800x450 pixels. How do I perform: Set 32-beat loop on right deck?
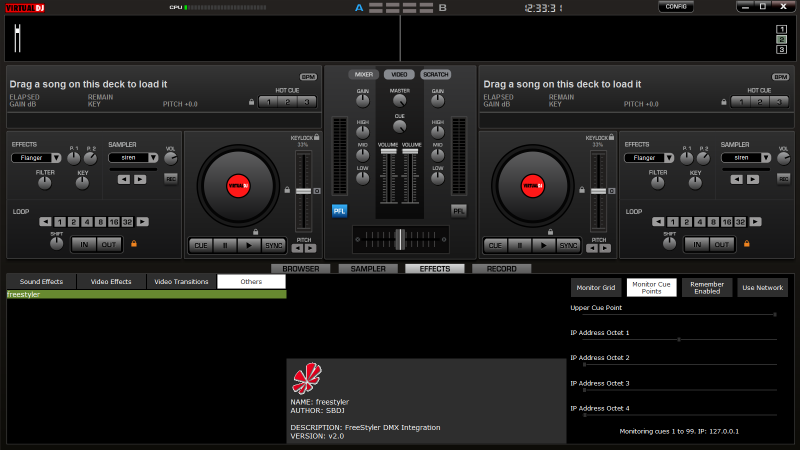coord(740,222)
